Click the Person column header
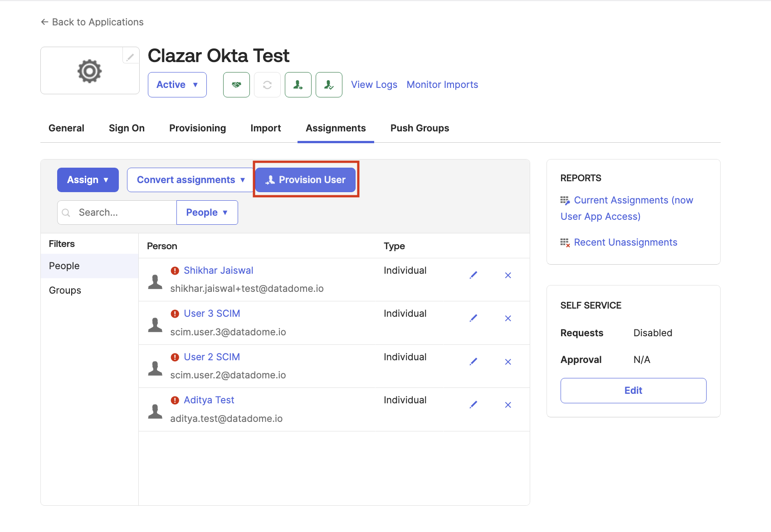The height and width of the screenshot is (532, 771). click(162, 246)
